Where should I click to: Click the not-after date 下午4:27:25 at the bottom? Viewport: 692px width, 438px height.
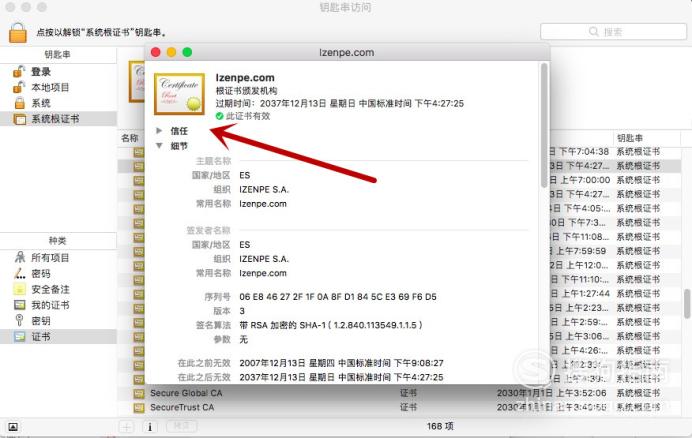tap(341, 377)
